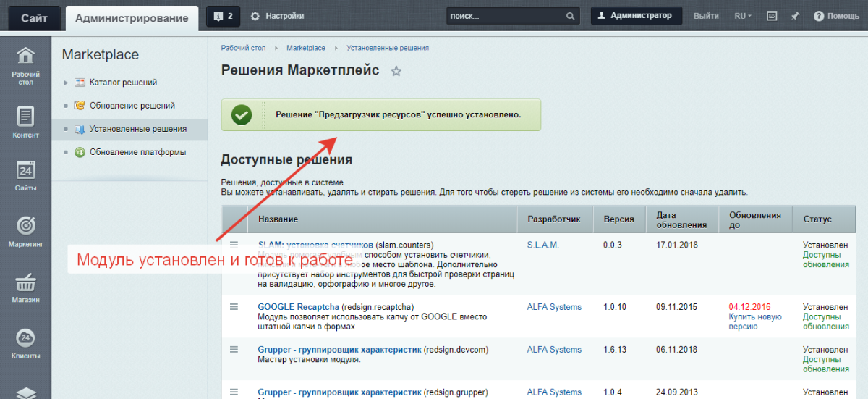The width and height of the screenshot is (868, 399).
Task: Click the Настройки text in the top bar
Action: click(285, 16)
